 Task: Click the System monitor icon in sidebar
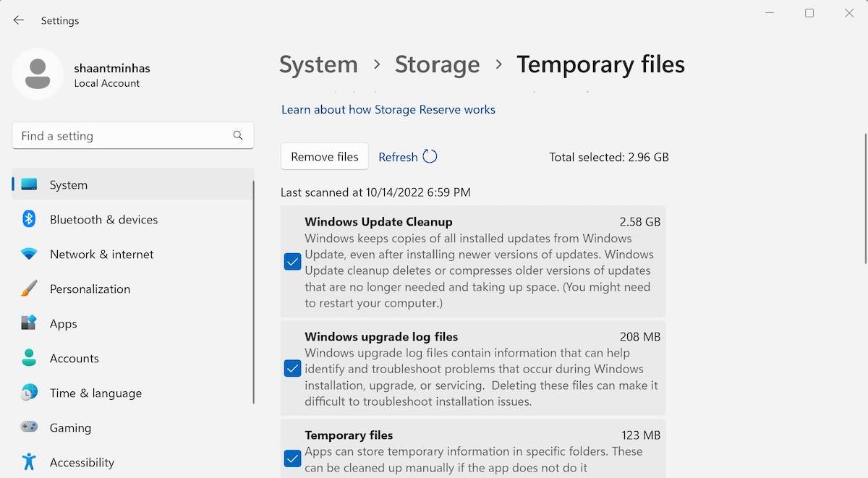pos(29,184)
